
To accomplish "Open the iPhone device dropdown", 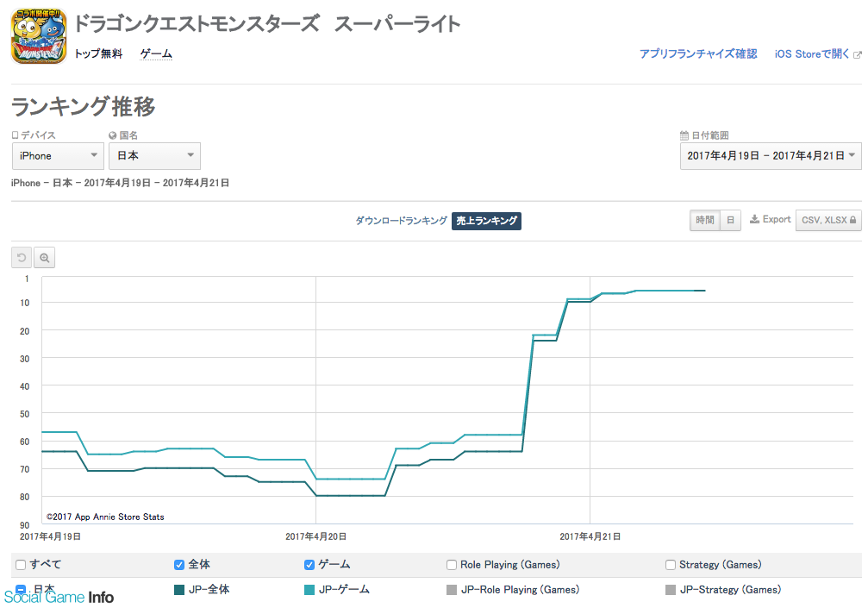I will pyautogui.click(x=58, y=156).
